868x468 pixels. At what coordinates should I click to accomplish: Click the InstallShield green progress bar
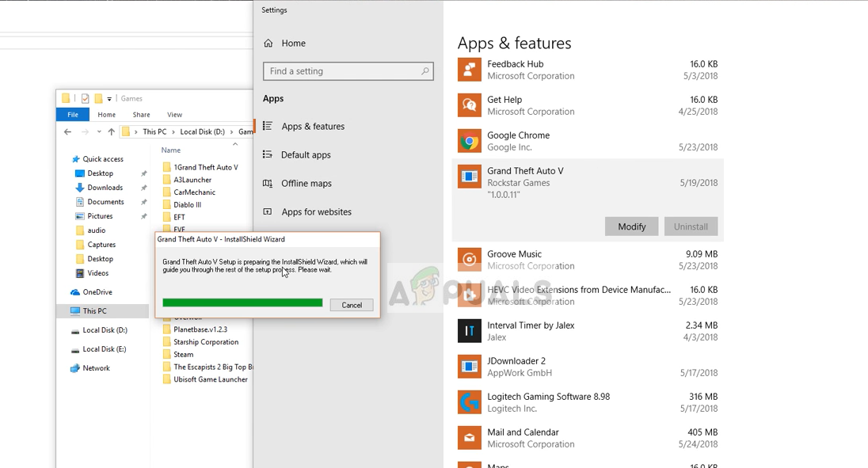(x=242, y=302)
